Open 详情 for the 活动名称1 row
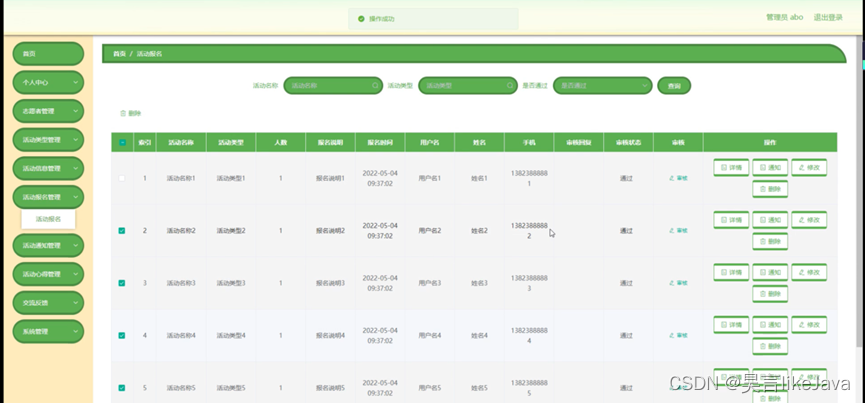The image size is (865, 403). point(731,167)
